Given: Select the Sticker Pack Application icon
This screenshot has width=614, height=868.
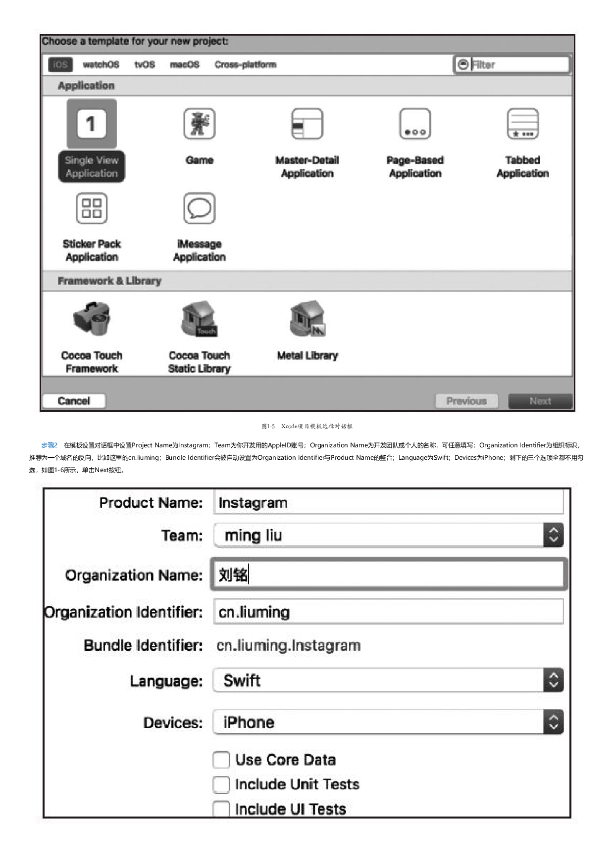Looking at the screenshot, I should 92,208.
